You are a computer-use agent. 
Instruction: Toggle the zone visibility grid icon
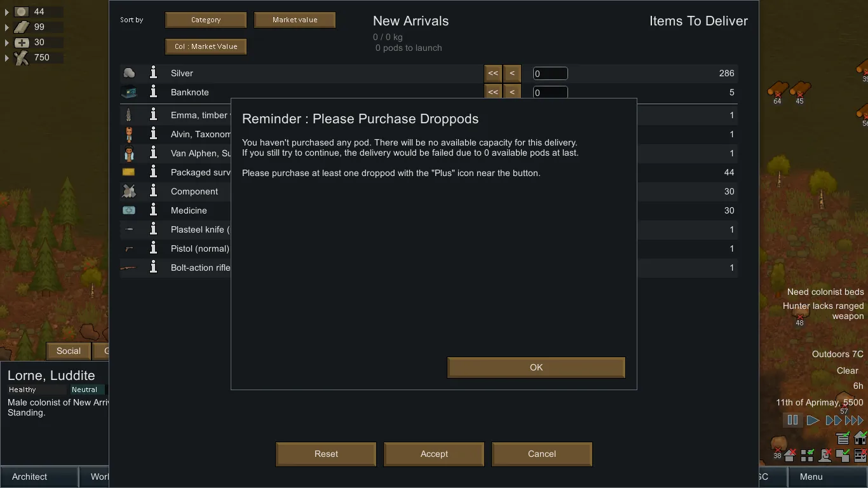808,456
